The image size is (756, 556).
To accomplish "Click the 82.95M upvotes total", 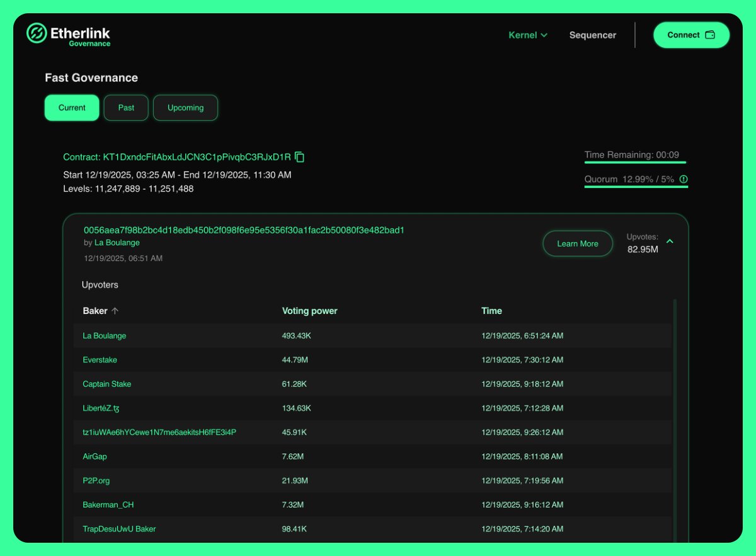I will tap(643, 250).
